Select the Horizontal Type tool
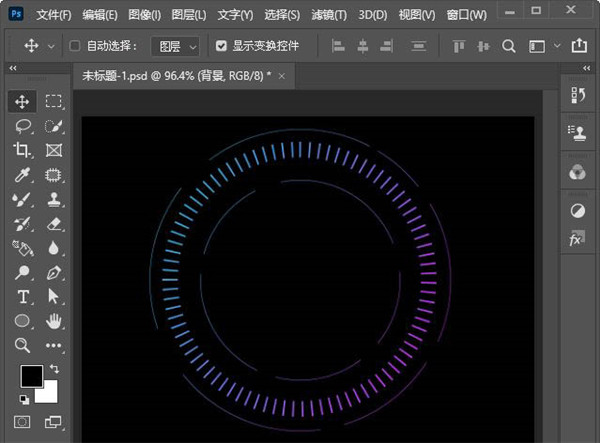The height and width of the screenshot is (443, 600). point(23,297)
